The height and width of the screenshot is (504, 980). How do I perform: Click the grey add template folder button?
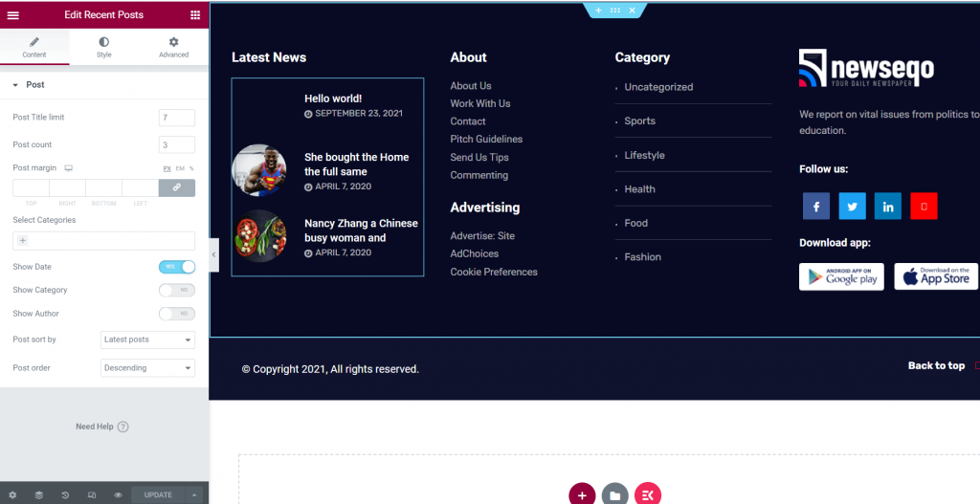(x=615, y=495)
